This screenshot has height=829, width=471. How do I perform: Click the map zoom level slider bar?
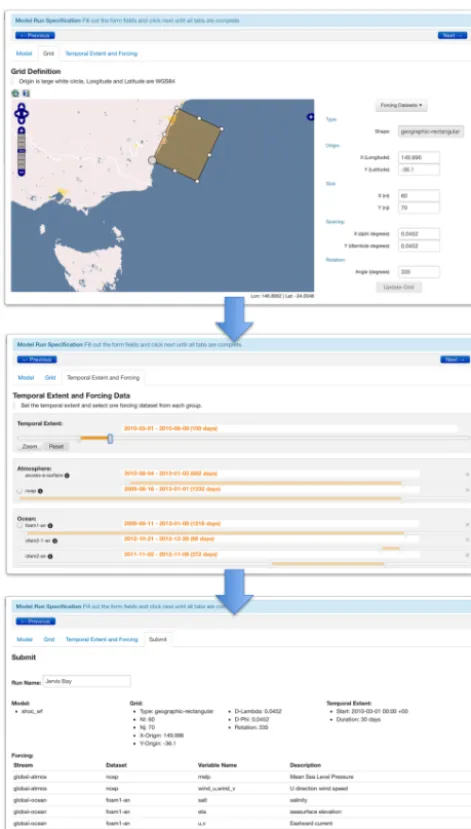21,151
